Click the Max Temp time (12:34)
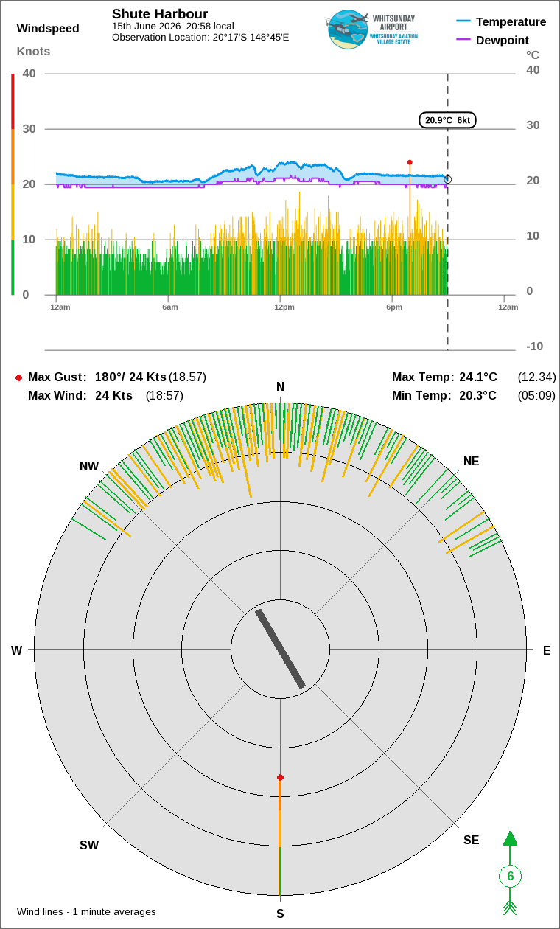560x929 pixels. (536, 377)
